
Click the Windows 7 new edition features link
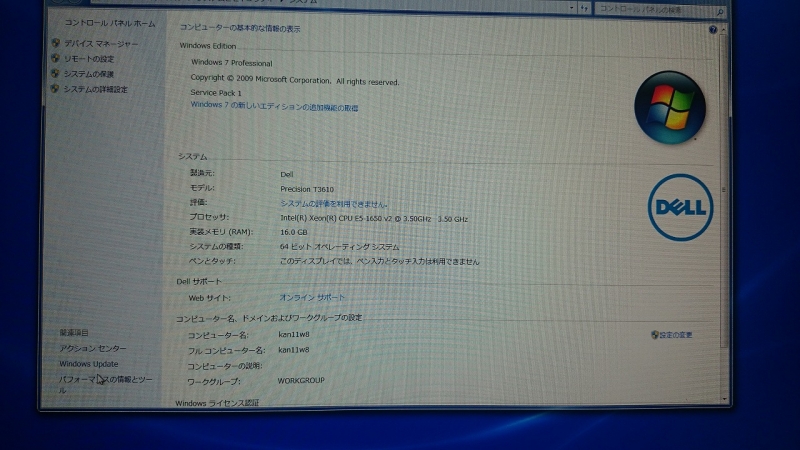274,106
